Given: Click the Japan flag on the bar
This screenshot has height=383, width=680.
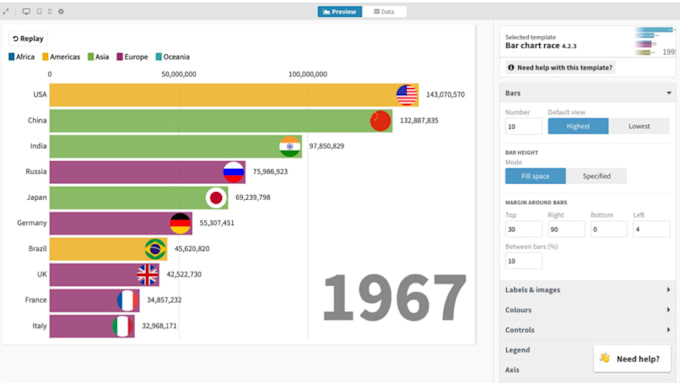Looking at the screenshot, I should tap(216, 197).
